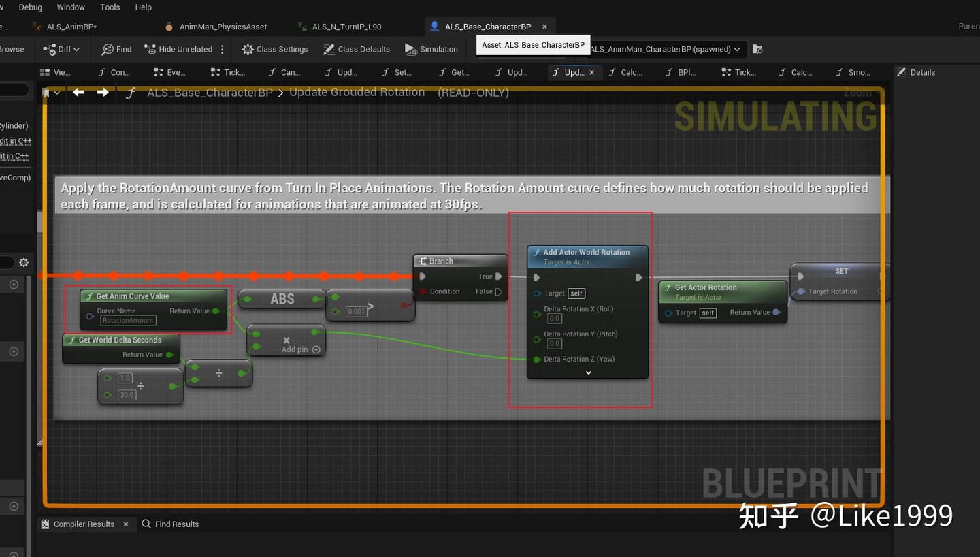
Task: Click the Curve Name field RotationAmount
Action: pyautogui.click(x=128, y=320)
